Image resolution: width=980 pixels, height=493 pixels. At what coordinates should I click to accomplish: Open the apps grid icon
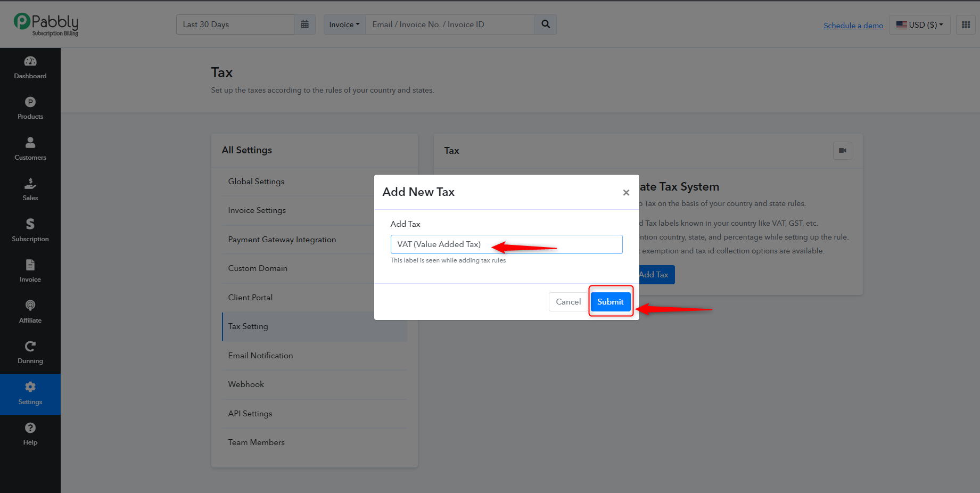click(x=966, y=24)
